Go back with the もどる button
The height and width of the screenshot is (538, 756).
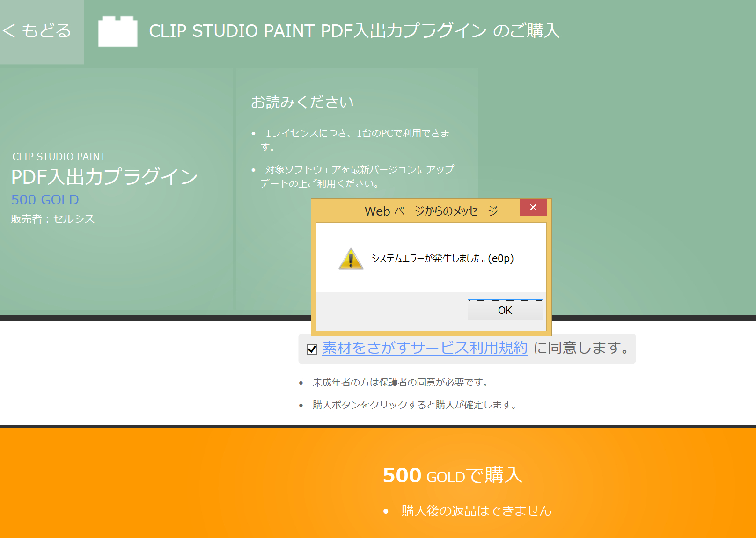point(37,31)
